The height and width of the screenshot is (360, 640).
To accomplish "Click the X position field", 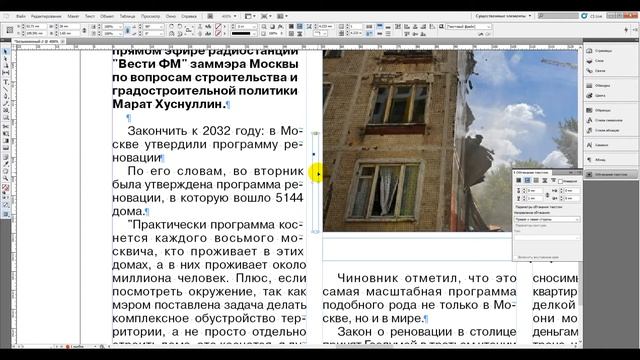I will click(x=36, y=27).
